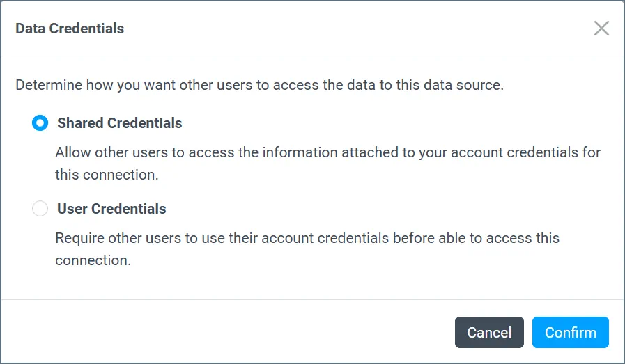Click the Data Credentials dialog title
This screenshot has height=364, width=625.
pyautogui.click(x=70, y=29)
